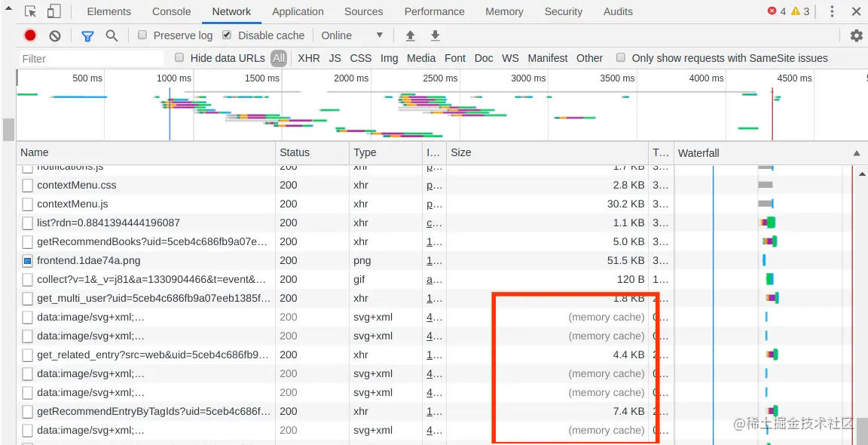Filter requests by Manifest

click(x=548, y=57)
